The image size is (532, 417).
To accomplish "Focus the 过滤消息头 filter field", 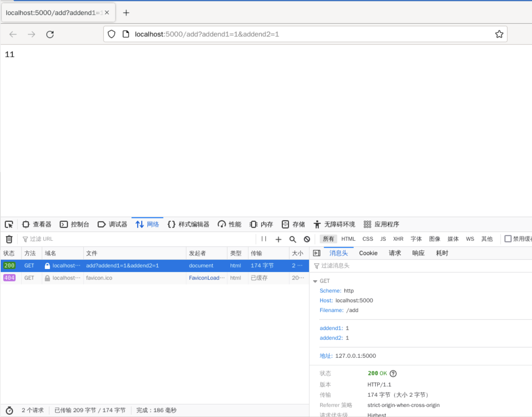I will 423,266.
